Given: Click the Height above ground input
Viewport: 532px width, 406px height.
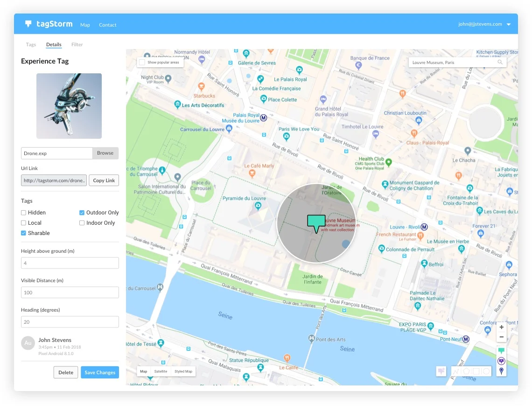Looking at the screenshot, I should click(70, 263).
